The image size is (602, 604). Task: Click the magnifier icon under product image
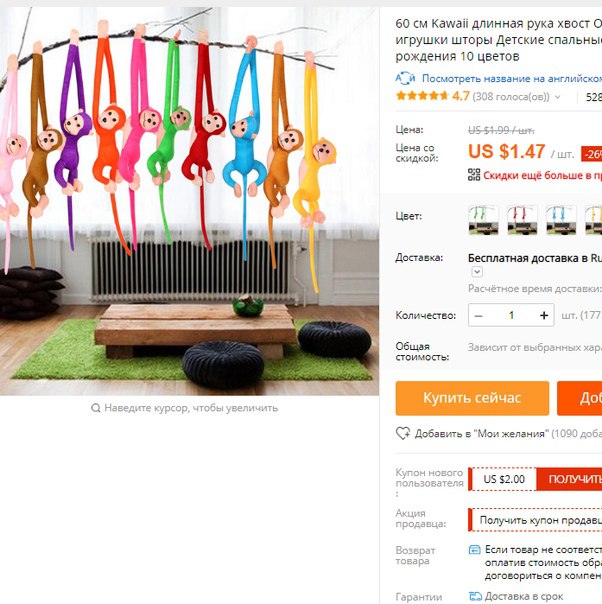coord(96,408)
